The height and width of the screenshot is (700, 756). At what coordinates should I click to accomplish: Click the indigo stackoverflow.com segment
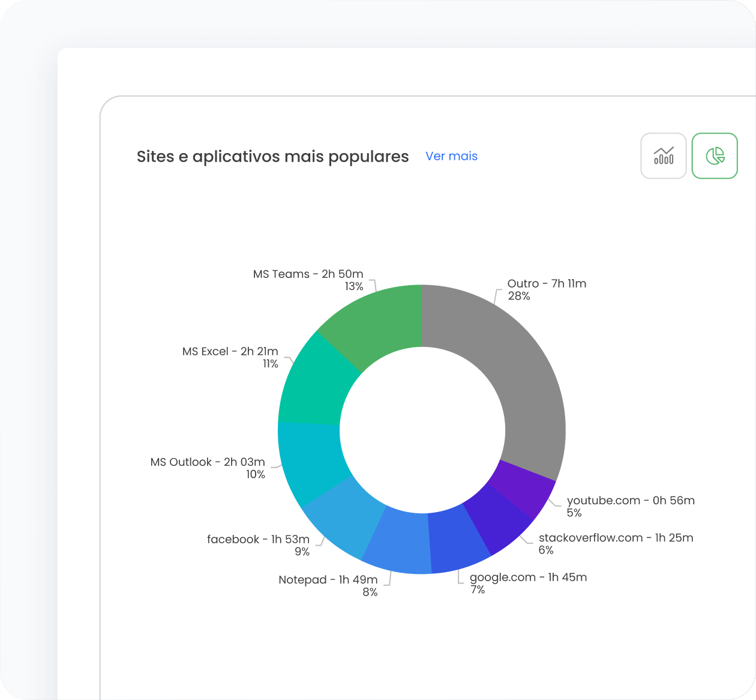click(x=495, y=519)
